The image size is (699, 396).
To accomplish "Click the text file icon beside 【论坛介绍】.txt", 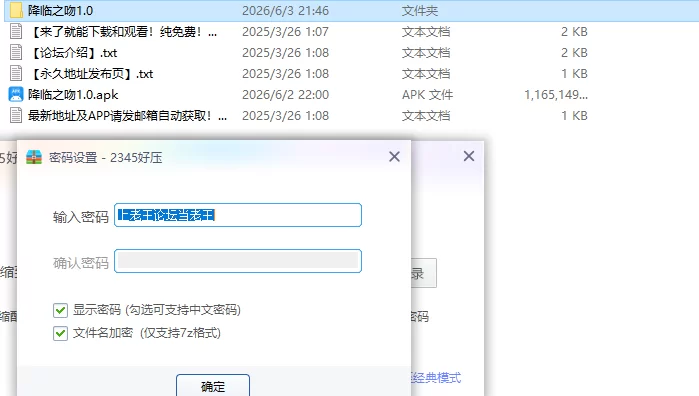I will (16, 52).
